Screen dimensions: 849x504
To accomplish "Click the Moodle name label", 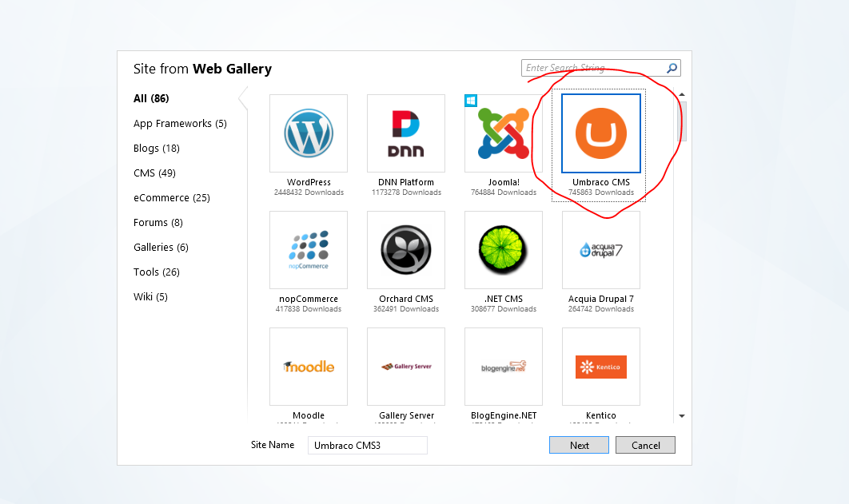I will pos(309,415).
